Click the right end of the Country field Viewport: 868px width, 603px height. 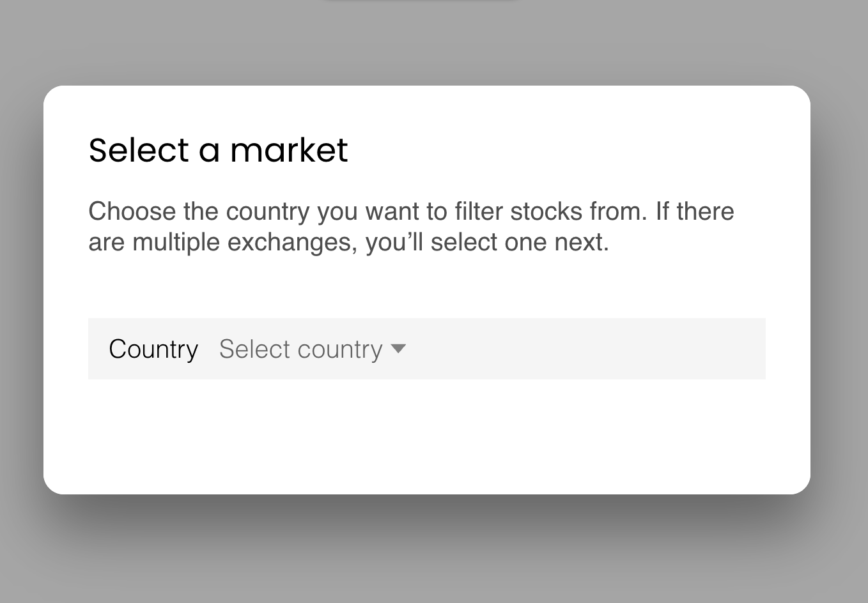pyautogui.click(x=741, y=349)
